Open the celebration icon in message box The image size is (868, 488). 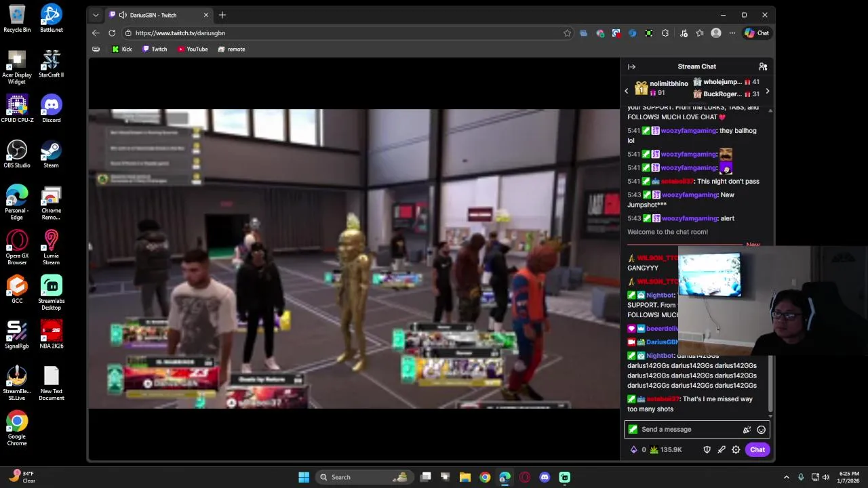[747, 430]
